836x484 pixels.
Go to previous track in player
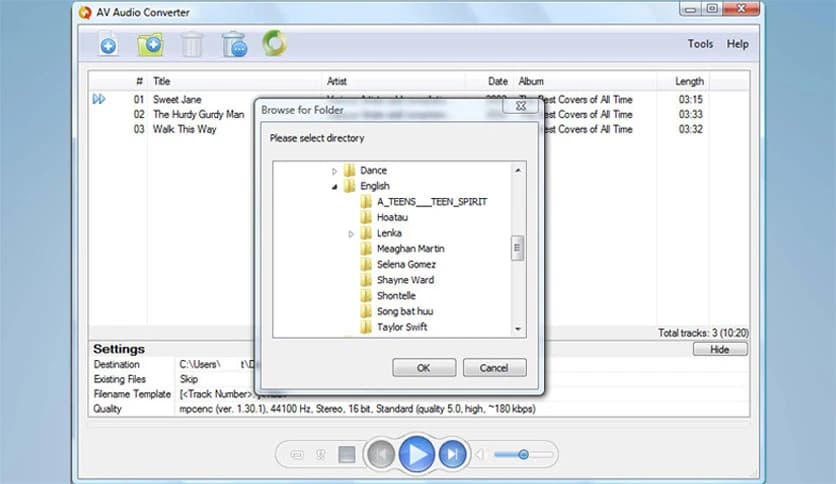tap(381, 454)
